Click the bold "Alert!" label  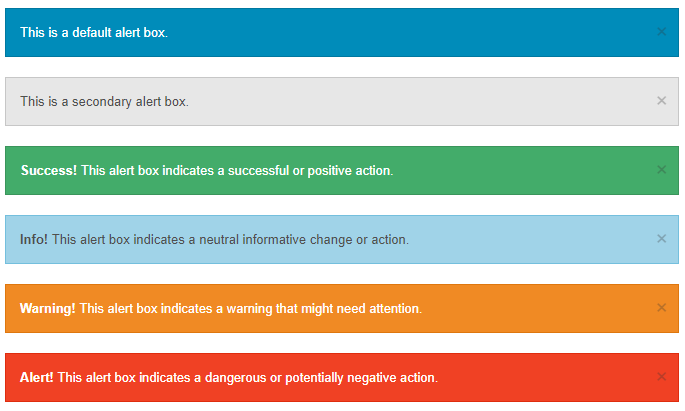pyautogui.click(x=37, y=378)
